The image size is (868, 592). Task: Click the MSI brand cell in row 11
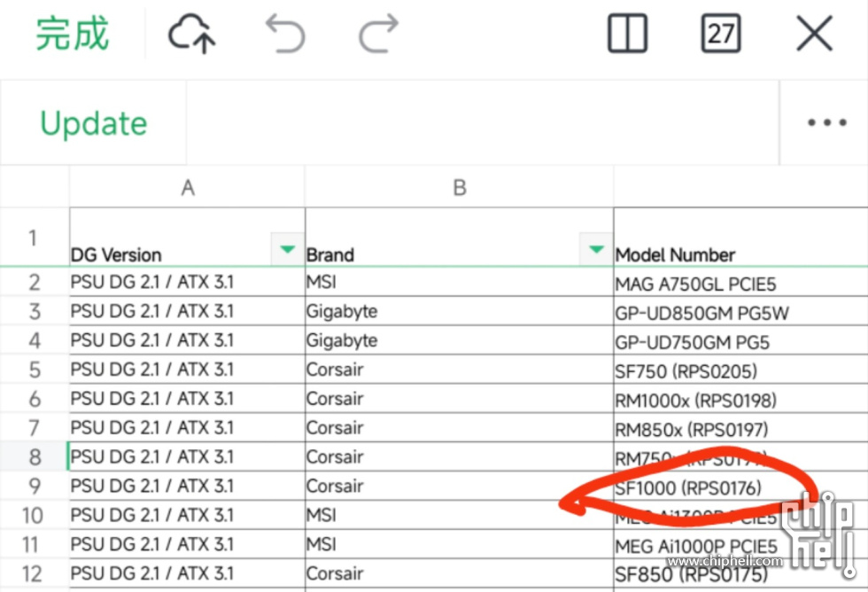460,544
